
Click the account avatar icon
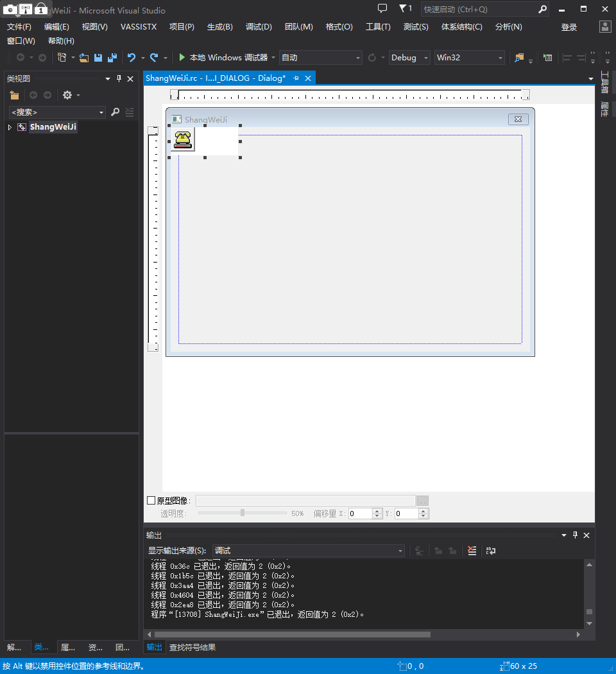[605, 27]
